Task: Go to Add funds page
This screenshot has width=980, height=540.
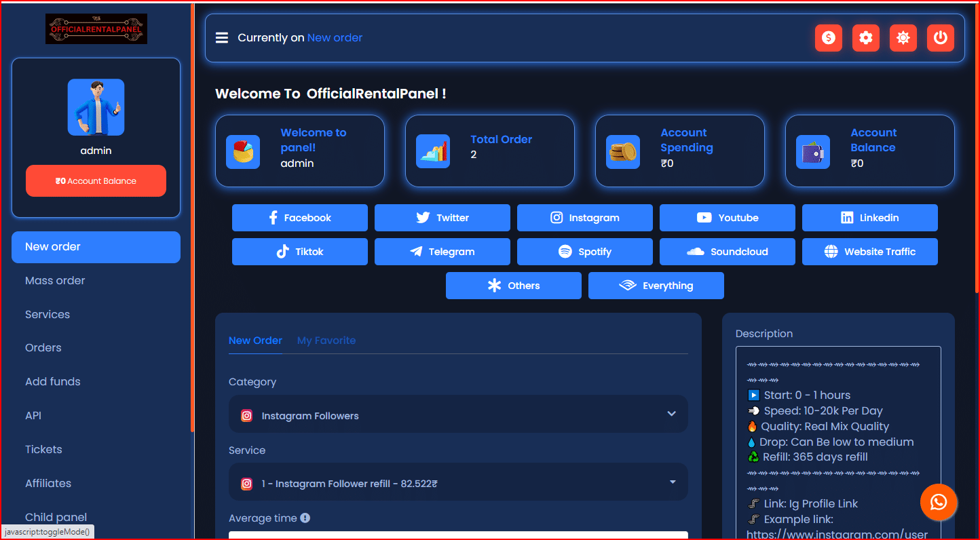Action: 53,382
